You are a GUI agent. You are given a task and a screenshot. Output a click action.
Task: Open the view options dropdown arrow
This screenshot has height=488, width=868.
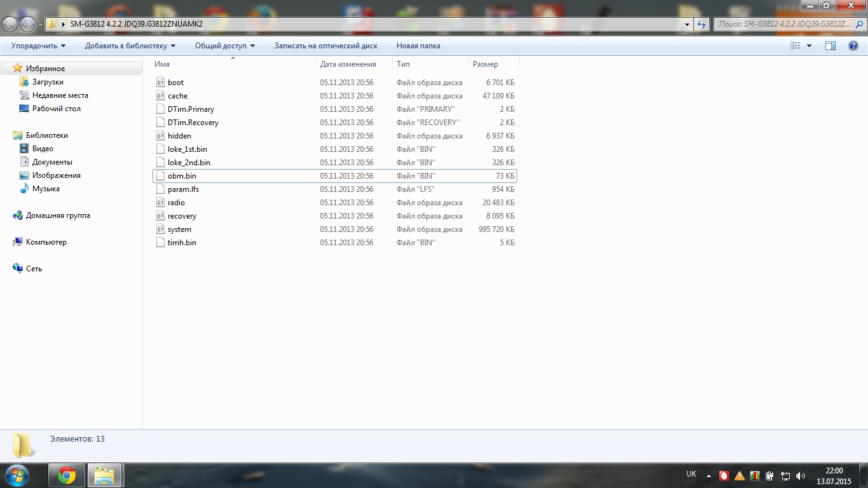coord(809,46)
